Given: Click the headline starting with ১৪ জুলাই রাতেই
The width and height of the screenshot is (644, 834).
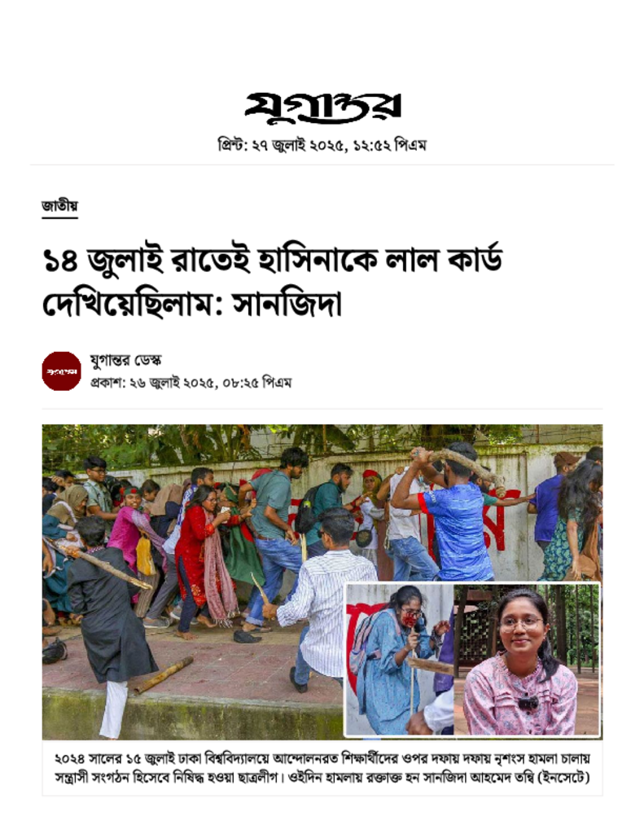Looking at the screenshot, I should pos(272,283).
